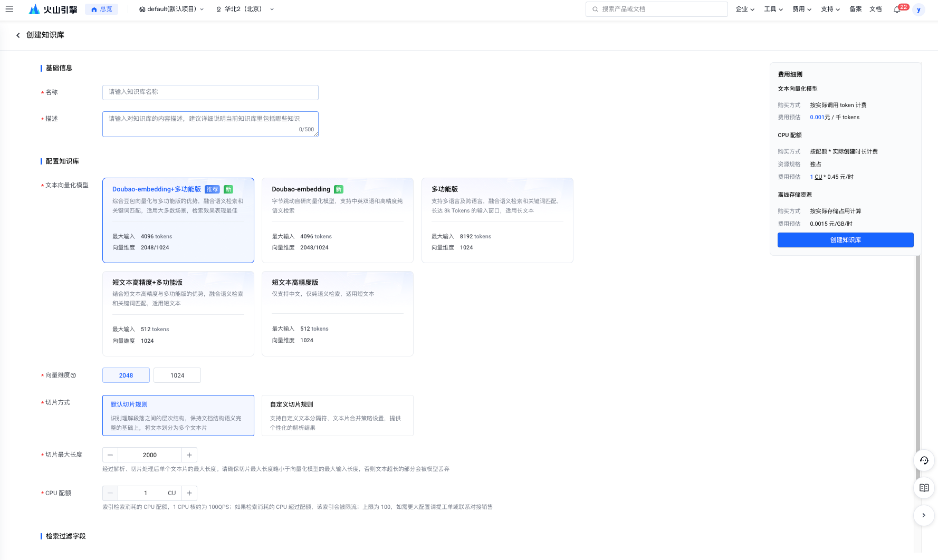This screenshot has height=560, width=938.
Task: Open the hamburger navigation menu
Action: click(9, 9)
